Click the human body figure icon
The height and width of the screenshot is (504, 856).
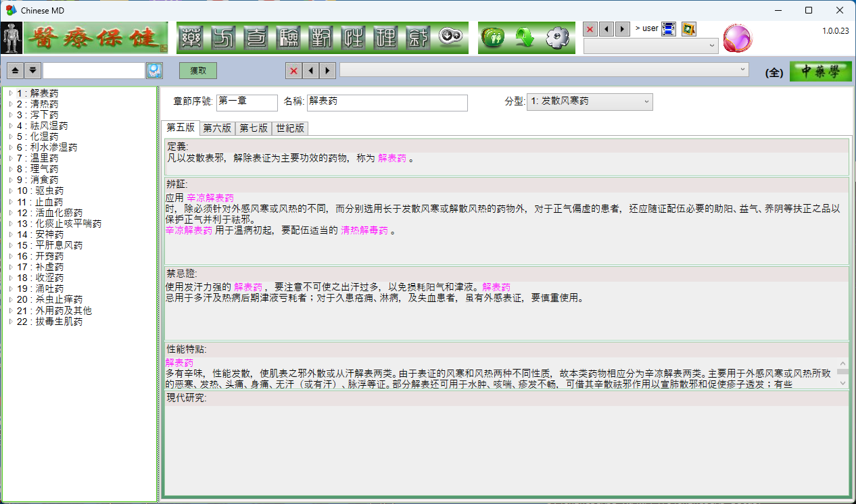(x=11, y=38)
